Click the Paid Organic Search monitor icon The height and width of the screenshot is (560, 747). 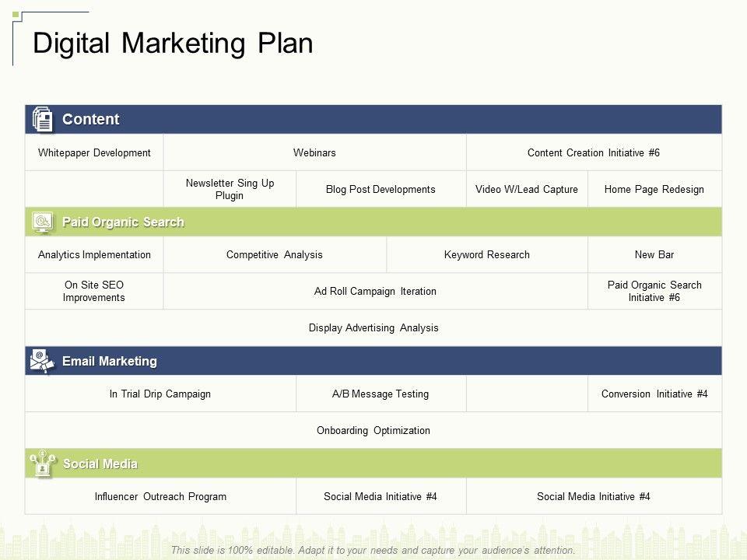pyautogui.click(x=43, y=222)
